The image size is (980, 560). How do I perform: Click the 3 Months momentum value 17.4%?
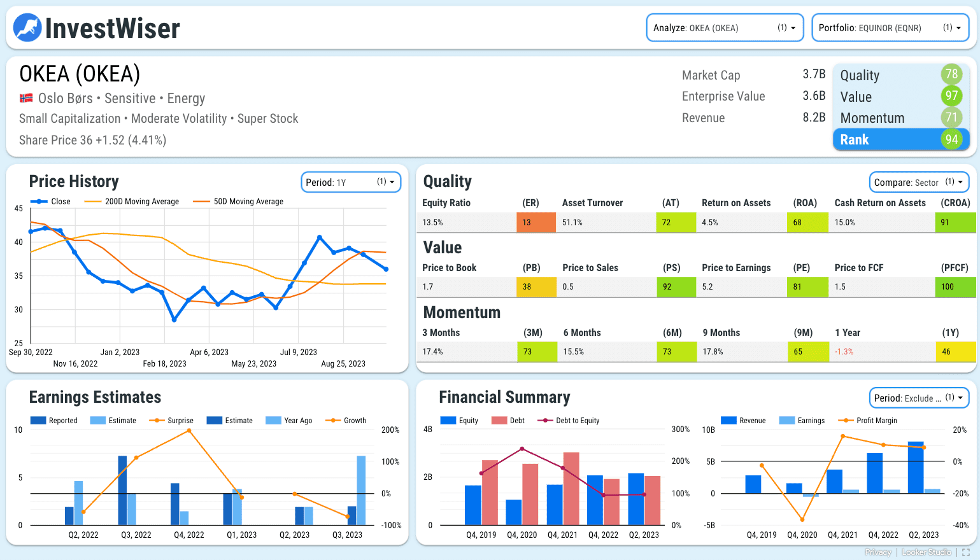coord(432,352)
